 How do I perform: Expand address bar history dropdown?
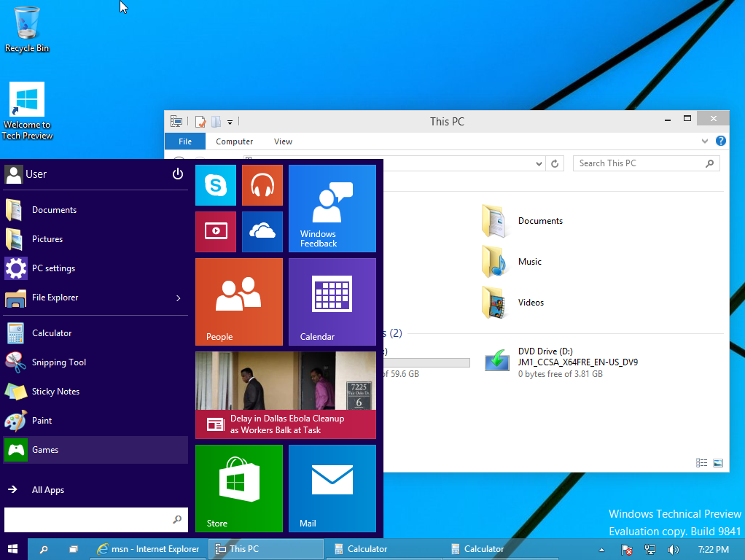pyautogui.click(x=539, y=163)
